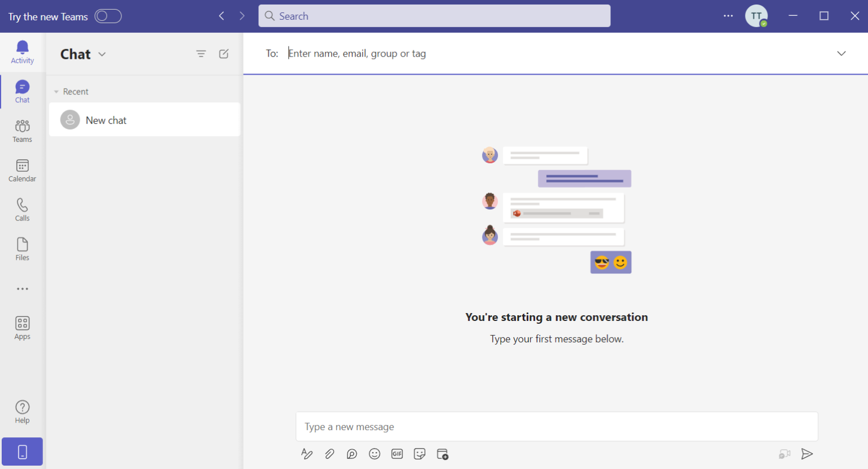This screenshot has height=469, width=868.
Task: Open the chat filter options
Action: tap(201, 54)
